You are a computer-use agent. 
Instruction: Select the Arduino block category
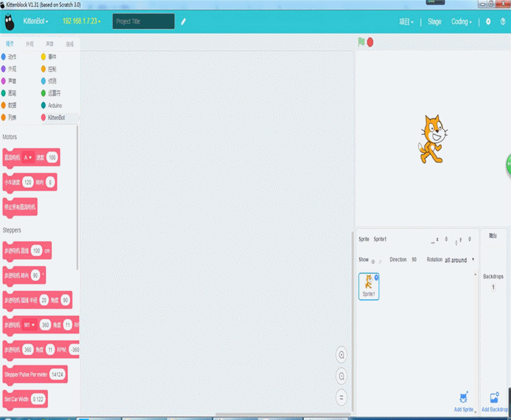click(x=52, y=105)
